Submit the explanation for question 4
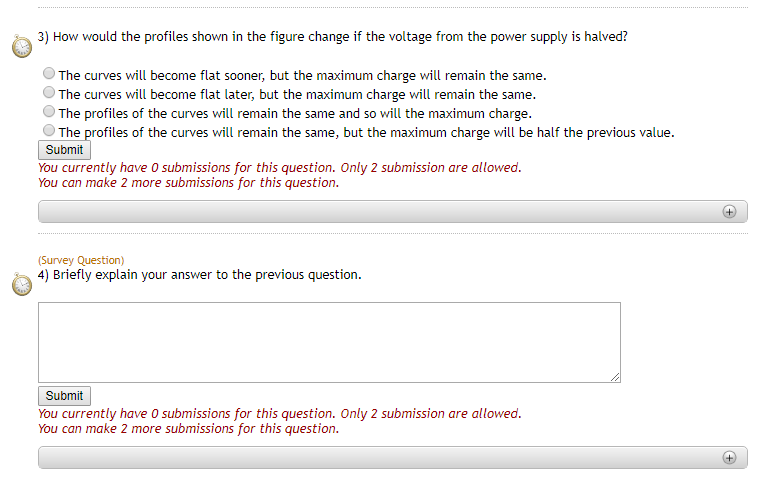Image resolution: width=765 pixels, height=478 pixels. [x=64, y=396]
